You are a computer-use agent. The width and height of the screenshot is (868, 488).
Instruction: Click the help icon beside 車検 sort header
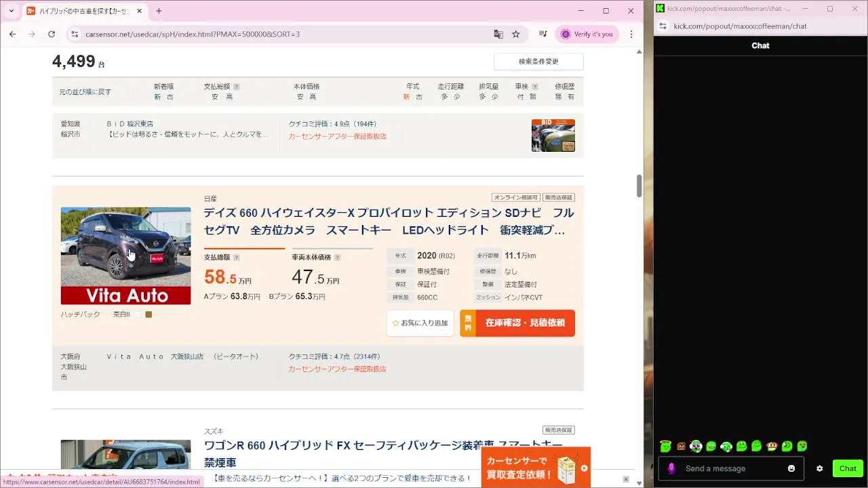[x=535, y=87]
